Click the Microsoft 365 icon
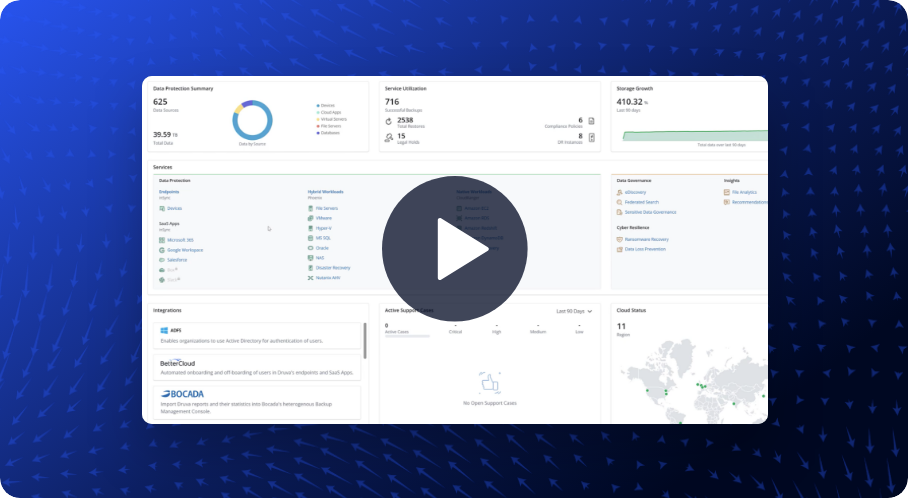The height and width of the screenshot is (498, 908). click(162, 240)
